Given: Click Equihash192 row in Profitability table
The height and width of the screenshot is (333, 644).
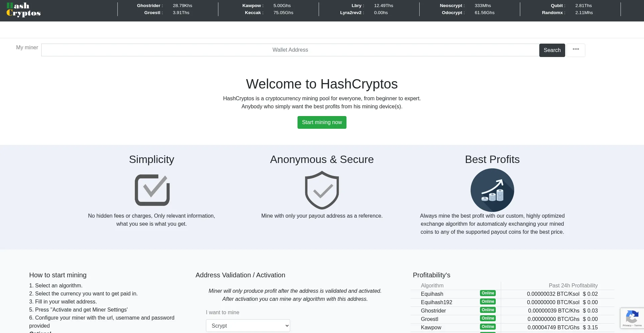Looking at the screenshot, I should [513, 302].
